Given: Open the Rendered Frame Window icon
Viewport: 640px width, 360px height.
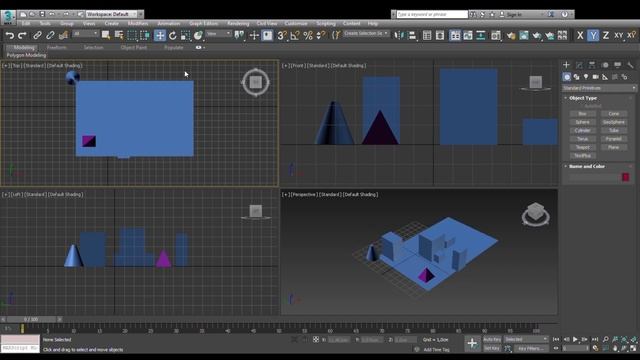Looking at the screenshot, I should [524, 36].
